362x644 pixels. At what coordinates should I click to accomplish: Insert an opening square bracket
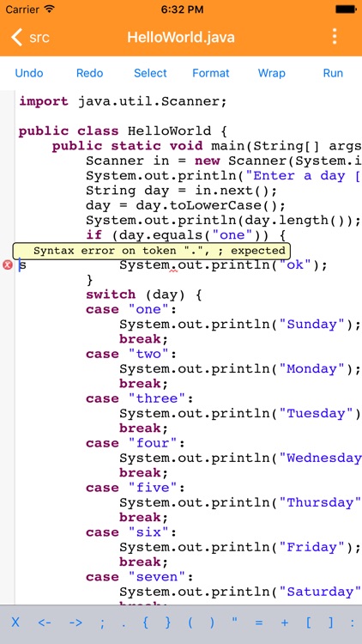309,623
